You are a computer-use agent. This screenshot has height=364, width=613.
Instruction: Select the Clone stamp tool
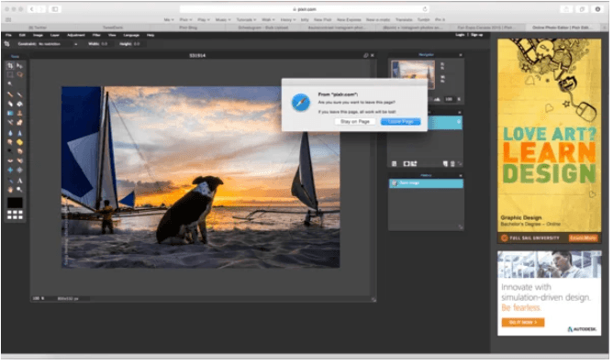tap(19, 114)
